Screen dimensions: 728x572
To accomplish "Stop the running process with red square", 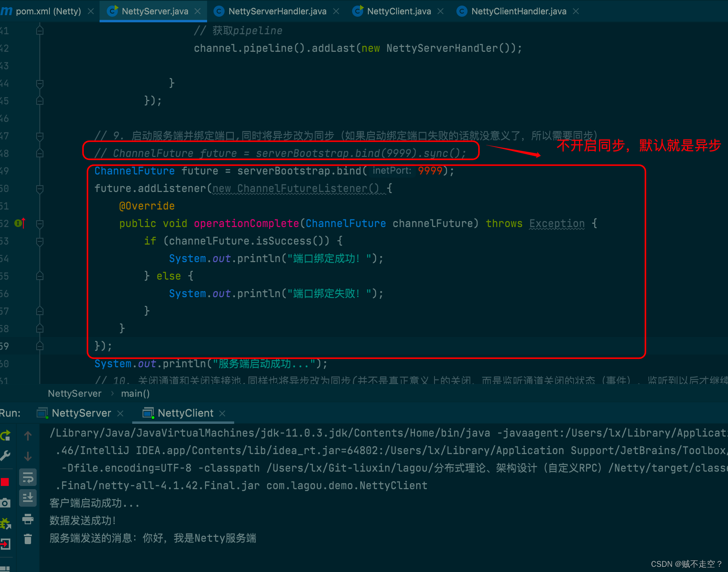I will [5, 482].
